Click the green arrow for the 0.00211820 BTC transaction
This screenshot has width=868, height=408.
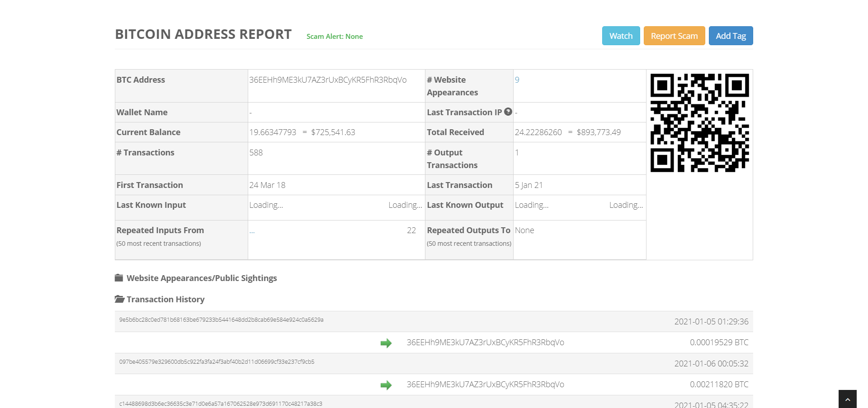pos(386,385)
